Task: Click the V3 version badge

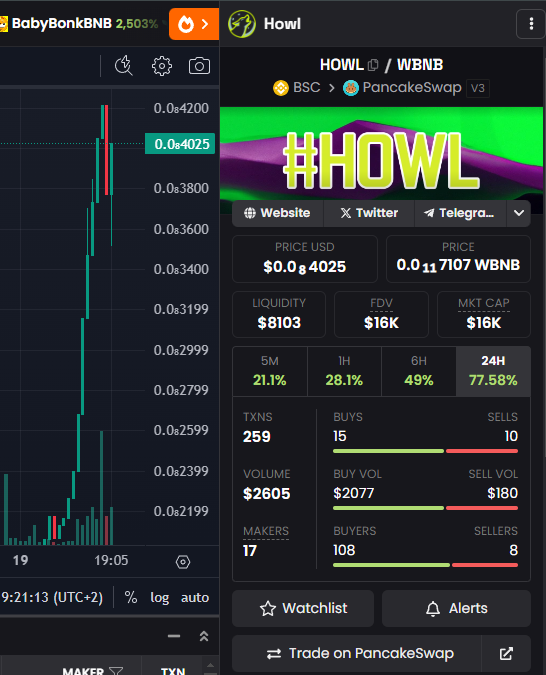Action: click(478, 88)
